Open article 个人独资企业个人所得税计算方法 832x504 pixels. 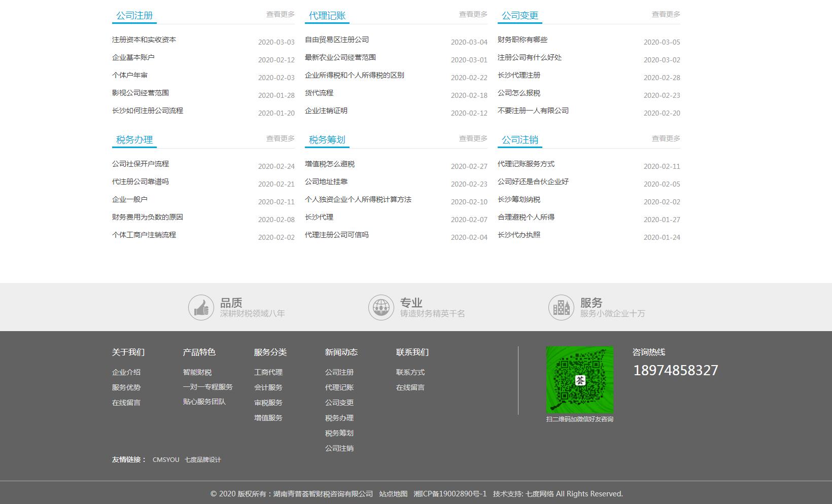pyautogui.click(x=358, y=199)
